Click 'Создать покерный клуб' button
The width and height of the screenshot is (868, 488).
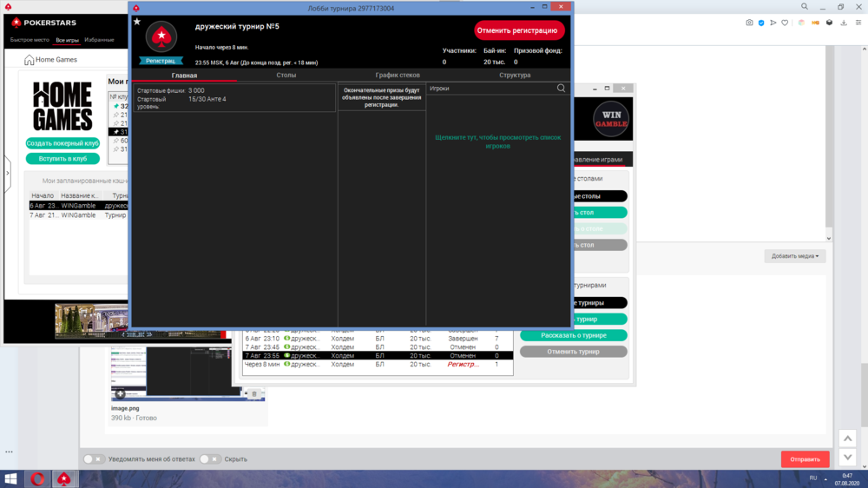pos(62,143)
